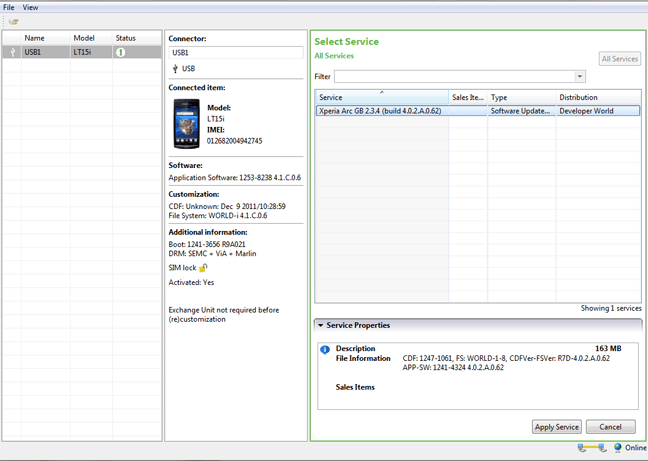The width and height of the screenshot is (648, 461).
Task: Select the USB1 device name cell
Action: (46, 52)
